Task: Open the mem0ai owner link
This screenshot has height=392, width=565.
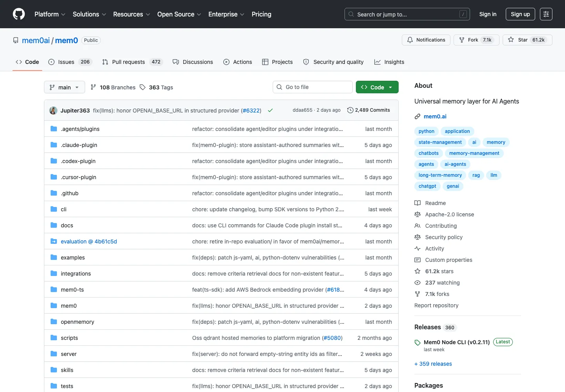Action: click(x=36, y=40)
